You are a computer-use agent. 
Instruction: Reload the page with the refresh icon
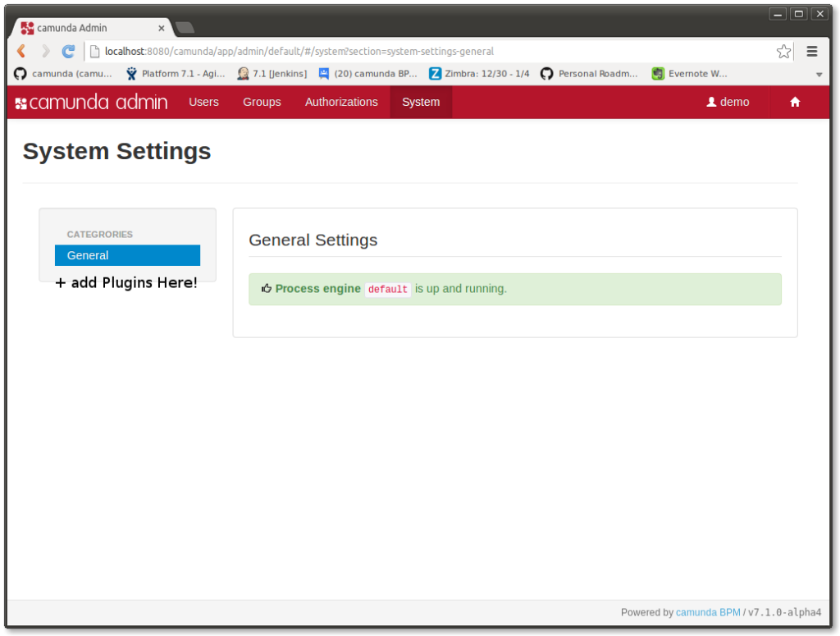(x=68, y=51)
